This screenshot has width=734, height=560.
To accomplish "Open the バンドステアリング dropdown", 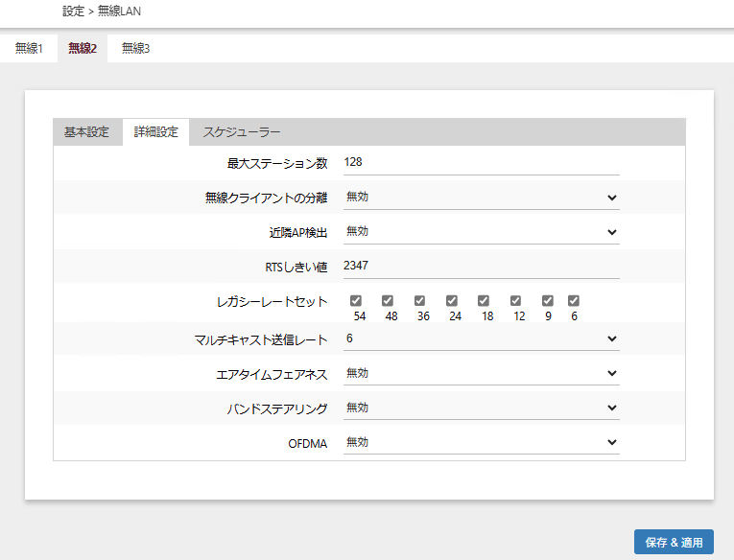I will tap(481, 408).
